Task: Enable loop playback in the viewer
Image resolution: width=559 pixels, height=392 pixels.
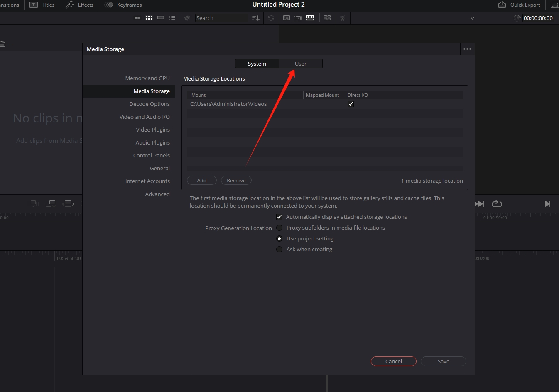Action: click(497, 203)
